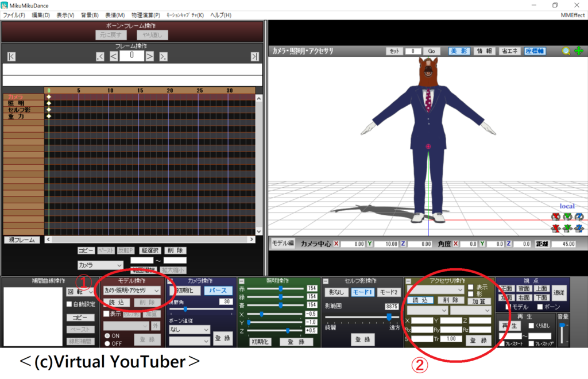Viewport: 588px width, 379px height.
Task: Click camera keyframe diamond at frame 0
Action: 49,96
